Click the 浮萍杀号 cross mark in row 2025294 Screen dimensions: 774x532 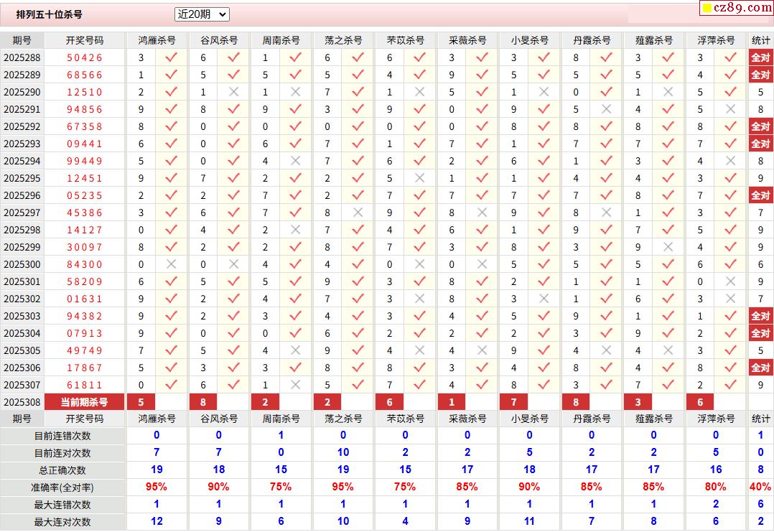click(730, 161)
